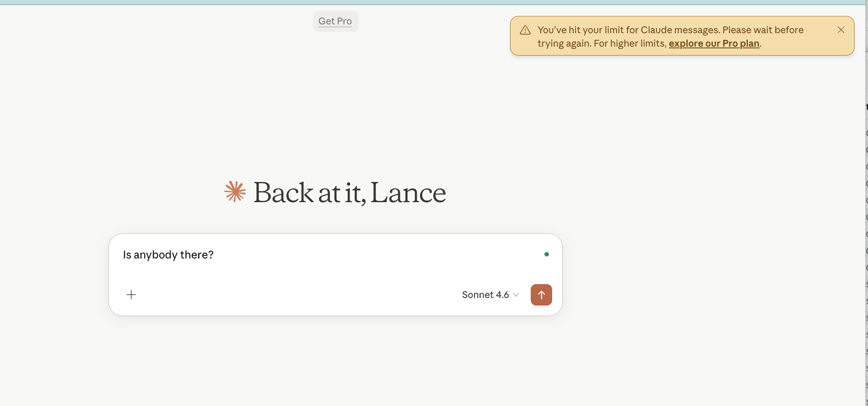Click the Get Pro button
The height and width of the screenshot is (406, 868).
[335, 21]
